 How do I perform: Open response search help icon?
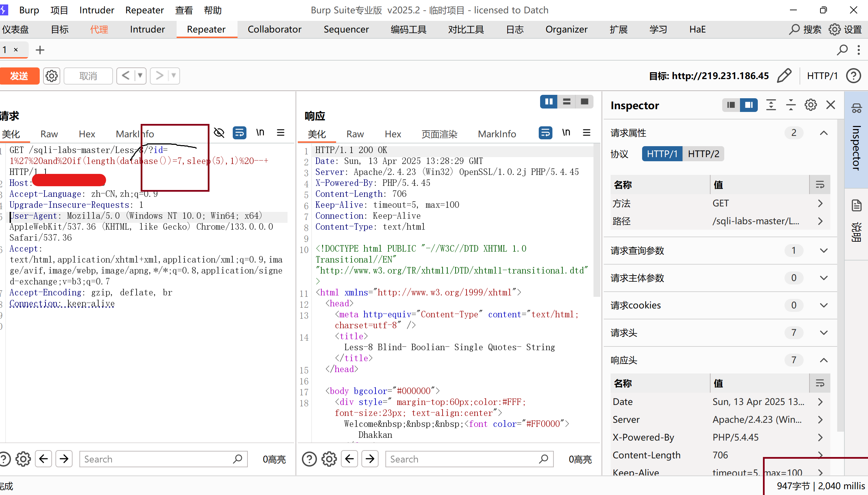pos(309,459)
